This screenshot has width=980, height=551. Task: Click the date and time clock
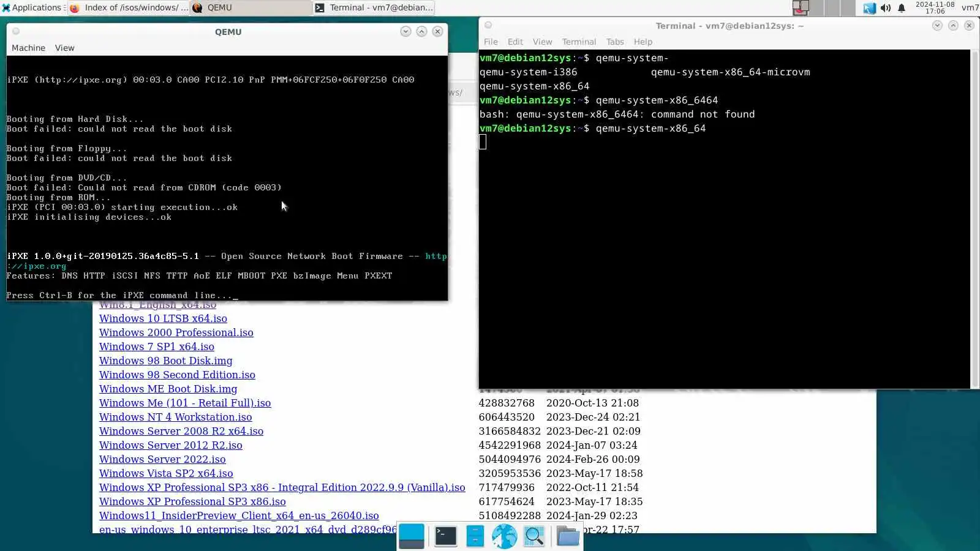coord(935,7)
